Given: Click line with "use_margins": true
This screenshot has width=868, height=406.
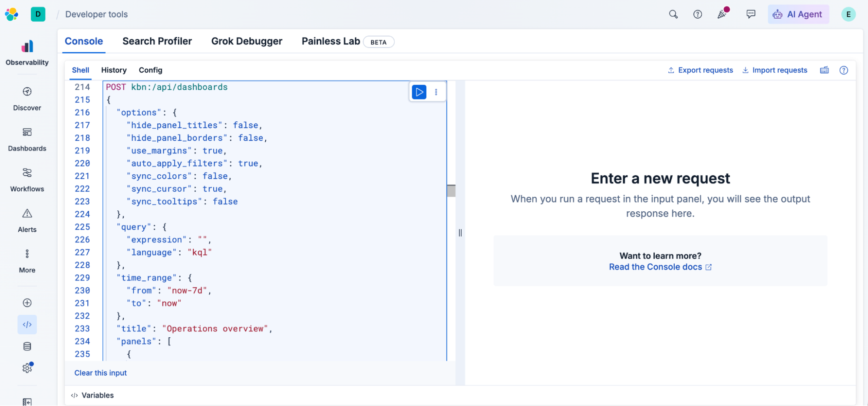Looking at the screenshot, I should [x=176, y=150].
